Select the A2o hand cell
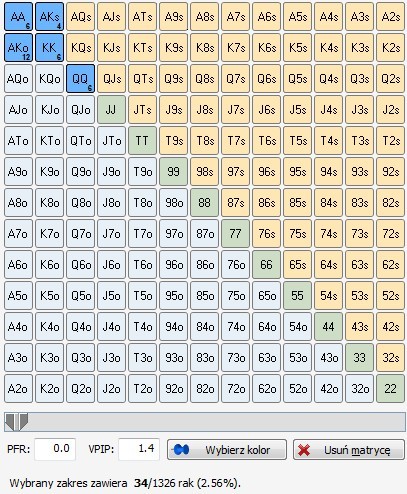This screenshot has height=494, width=407. click(x=18, y=389)
